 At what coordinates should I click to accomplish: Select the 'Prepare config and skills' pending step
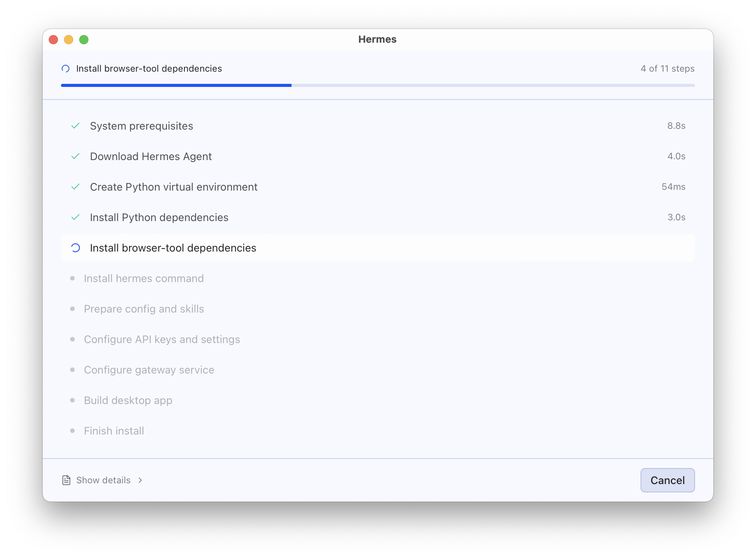click(x=144, y=309)
